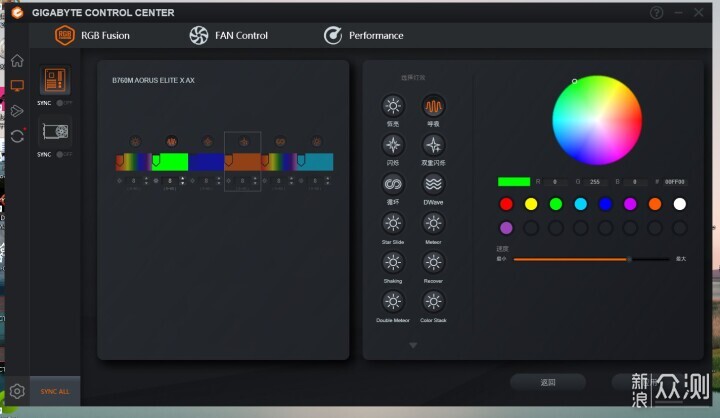
Task: Pick the red preset color swatch
Action: tap(506, 204)
